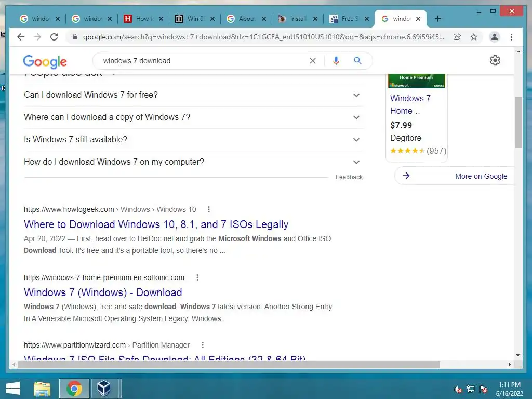Click the forward navigation arrow
The width and height of the screenshot is (532, 399).
pyautogui.click(x=37, y=37)
